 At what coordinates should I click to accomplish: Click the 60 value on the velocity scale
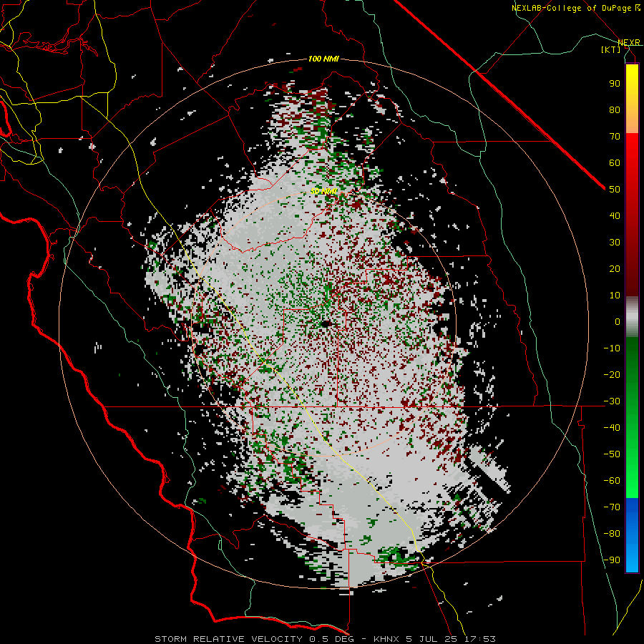(615, 163)
